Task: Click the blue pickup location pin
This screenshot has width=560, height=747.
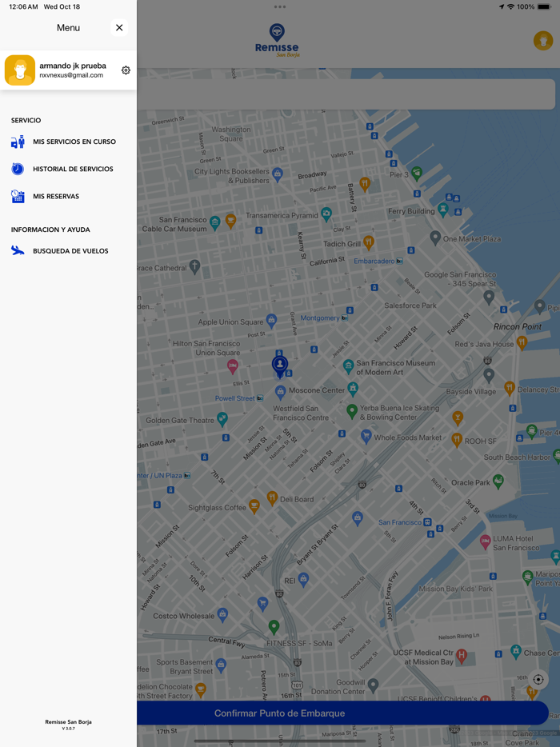Action: click(x=280, y=366)
